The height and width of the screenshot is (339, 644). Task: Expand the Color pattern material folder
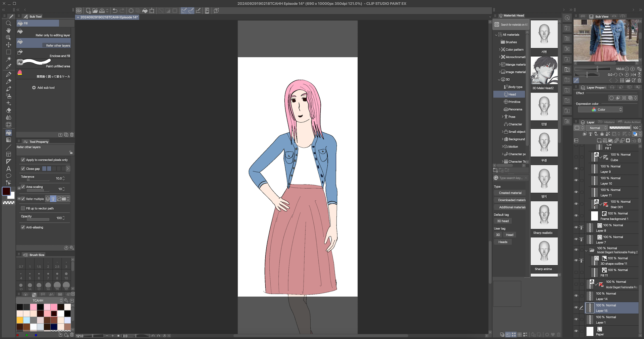tap(499, 50)
